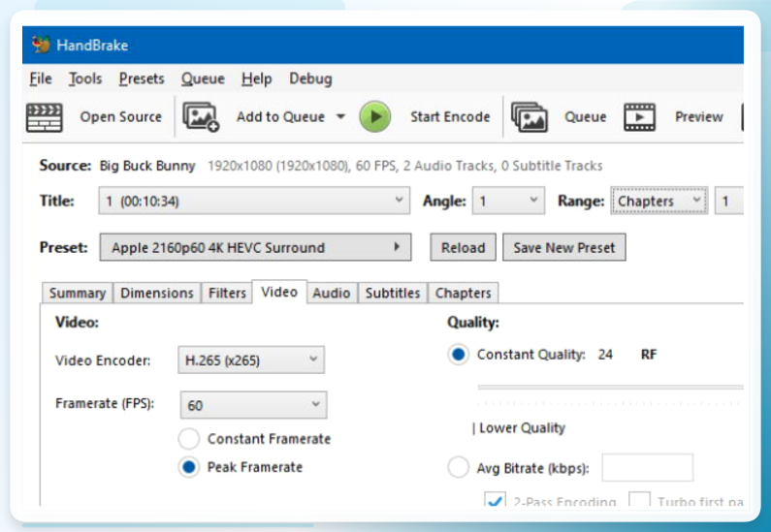The height and width of the screenshot is (532, 771).
Task: Click the Start Encode label
Action: (450, 117)
